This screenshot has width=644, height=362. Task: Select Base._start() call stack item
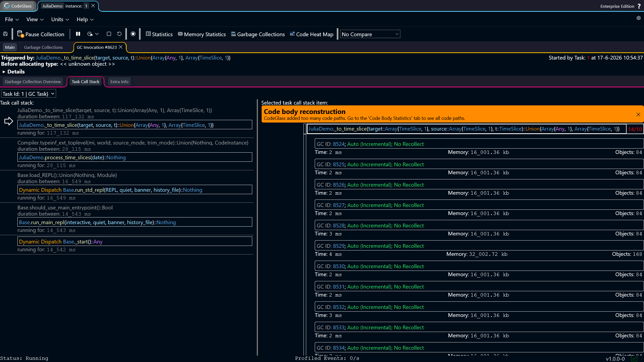point(135,242)
